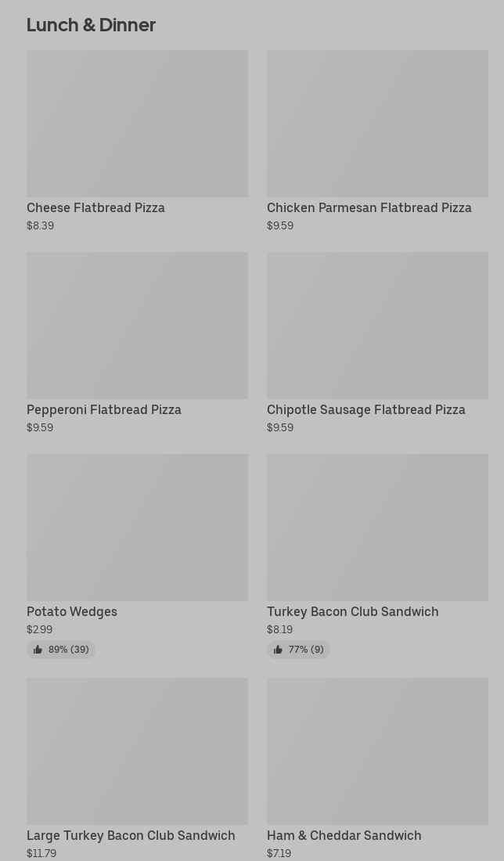
Task: Click the Lunch & Dinner section heading
Action: pyautogui.click(x=91, y=25)
